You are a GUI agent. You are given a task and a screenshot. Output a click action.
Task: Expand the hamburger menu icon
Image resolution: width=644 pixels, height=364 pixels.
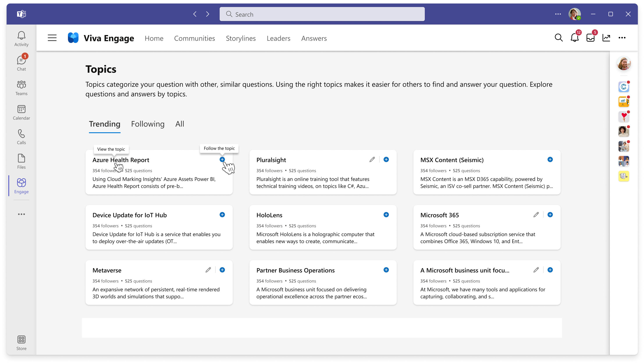click(x=52, y=38)
